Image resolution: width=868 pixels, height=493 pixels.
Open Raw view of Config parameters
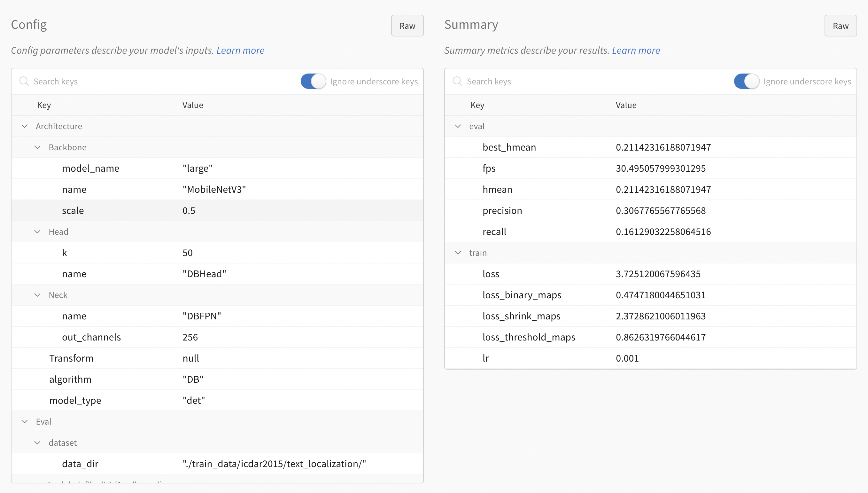(x=407, y=25)
